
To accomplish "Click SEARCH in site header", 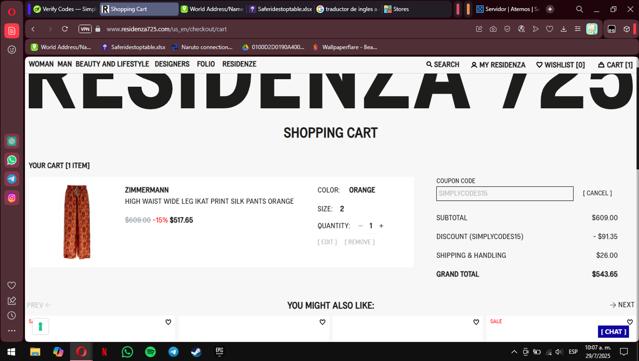I will [x=443, y=64].
